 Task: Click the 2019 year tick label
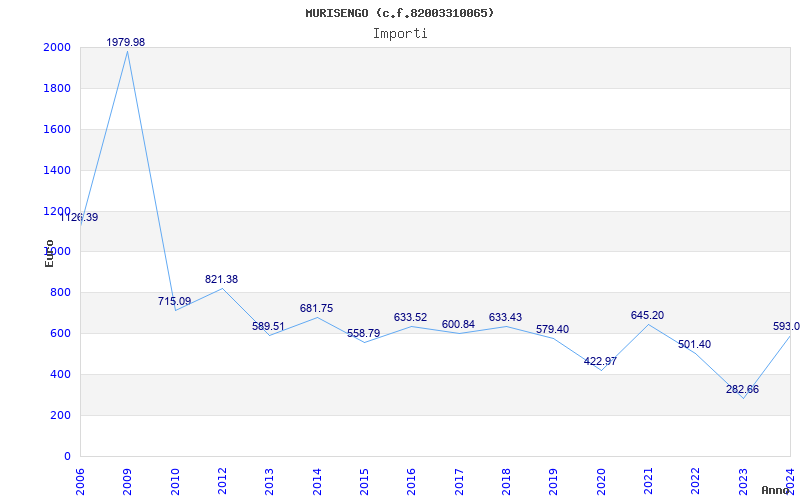coord(554,481)
